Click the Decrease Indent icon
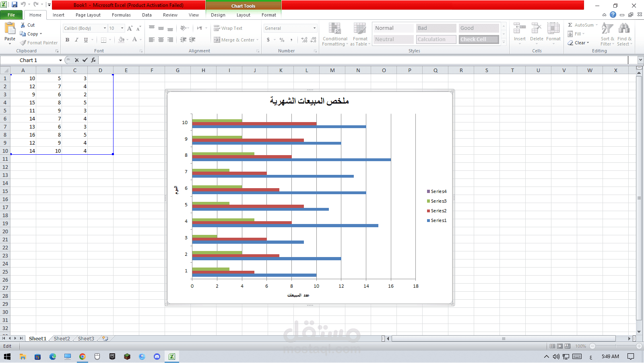The width and height of the screenshot is (644, 363). pos(183,39)
